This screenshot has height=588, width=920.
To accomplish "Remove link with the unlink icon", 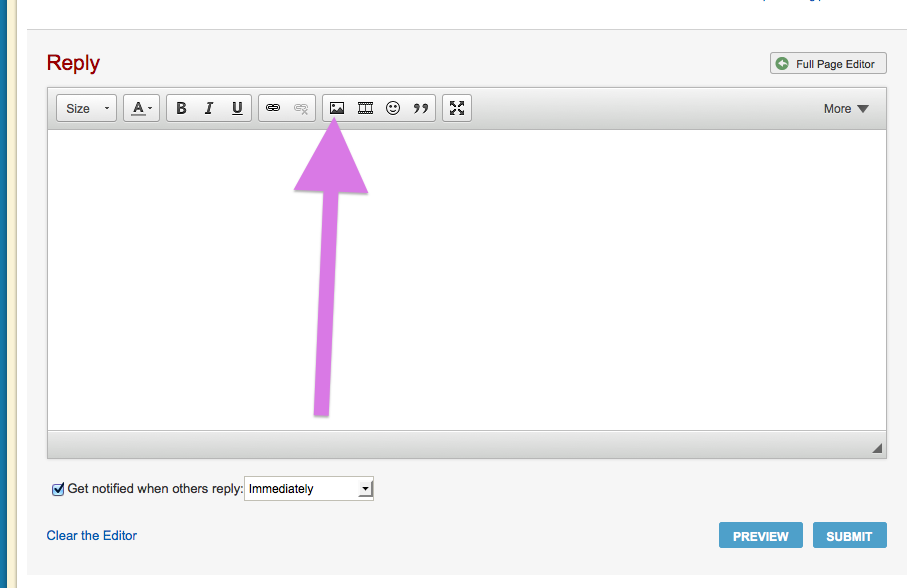I will point(301,108).
